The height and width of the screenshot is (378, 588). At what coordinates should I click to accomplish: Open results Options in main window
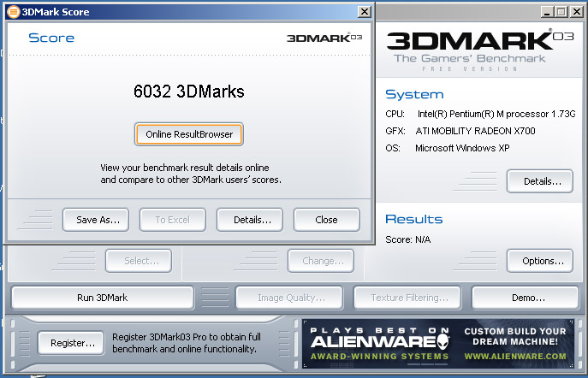coord(540,261)
